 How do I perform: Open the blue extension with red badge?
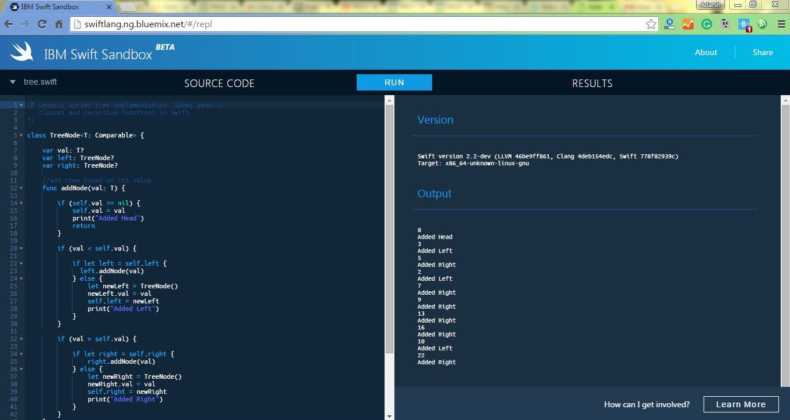tap(744, 24)
